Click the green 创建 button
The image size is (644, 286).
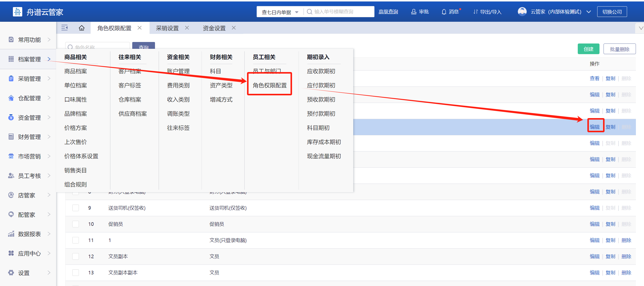588,49
